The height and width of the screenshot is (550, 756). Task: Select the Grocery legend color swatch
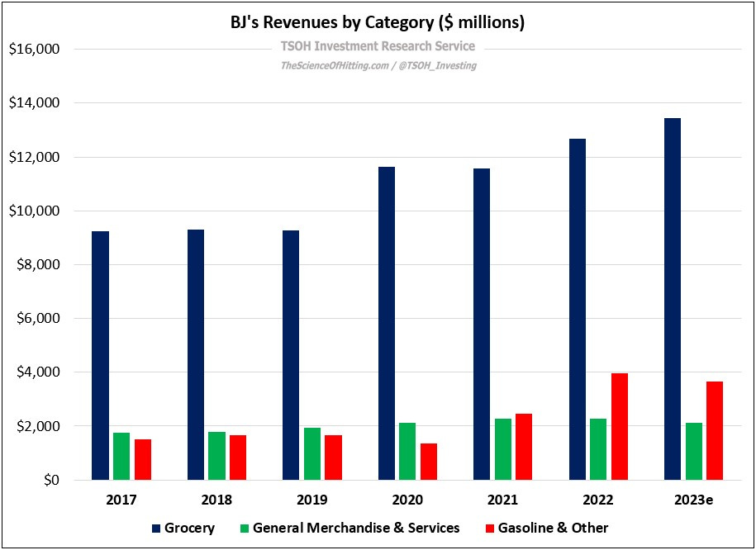(155, 529)
